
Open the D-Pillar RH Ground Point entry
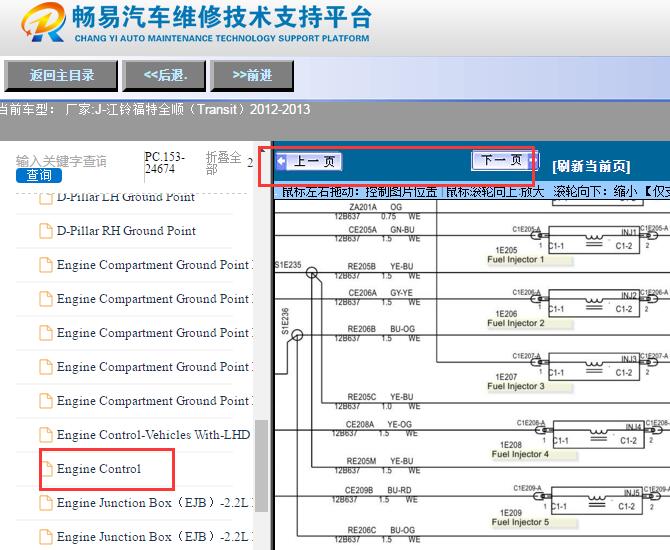pyautogui.click(x=126, y=231)
